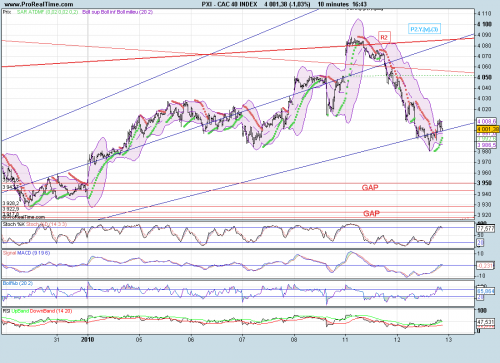
Task: Click the 16:43 time in header
Action: pyautogui.click(x=360, y=4)
